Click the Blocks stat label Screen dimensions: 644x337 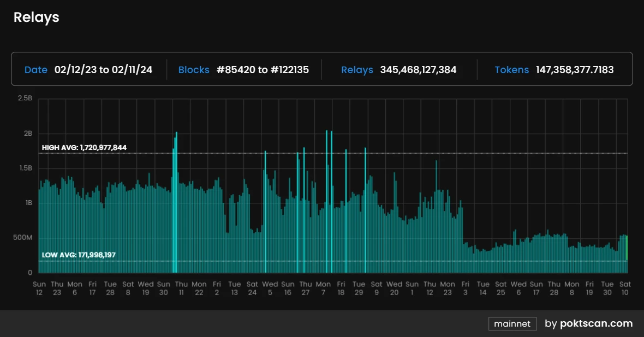click(194, 70)
